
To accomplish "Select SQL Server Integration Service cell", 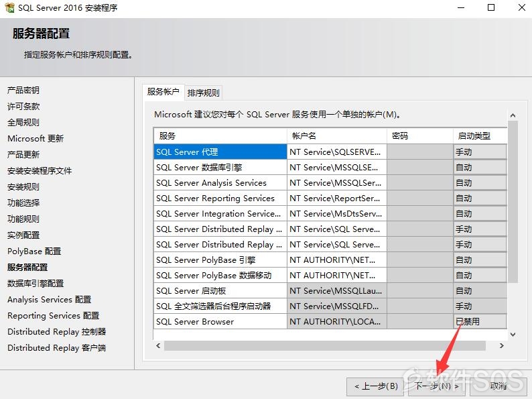I will (220, 214).
